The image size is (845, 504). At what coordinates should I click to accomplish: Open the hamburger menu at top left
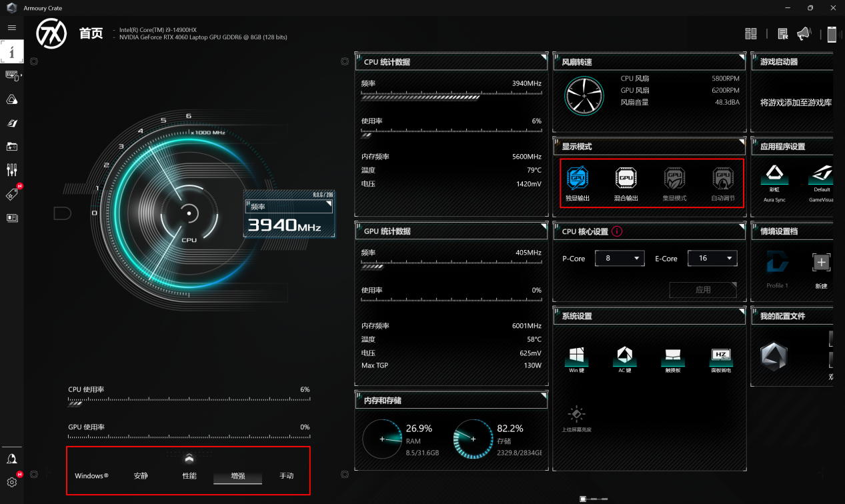coord(12,28)
